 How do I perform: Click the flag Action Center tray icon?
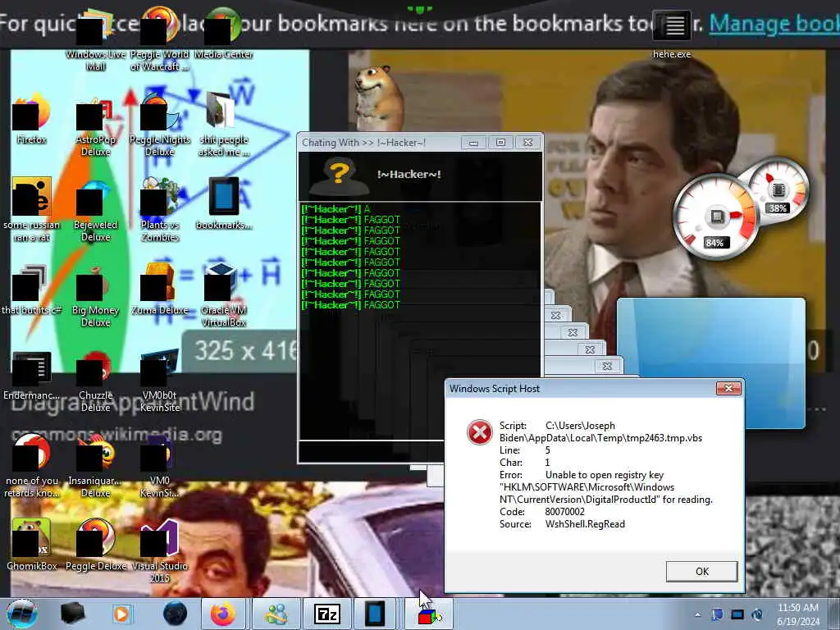click(x=717, y=614)
